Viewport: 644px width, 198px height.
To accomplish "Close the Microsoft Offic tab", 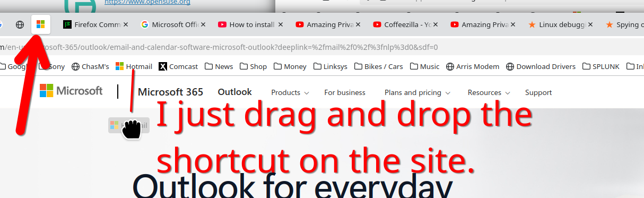I will (203, 24).
